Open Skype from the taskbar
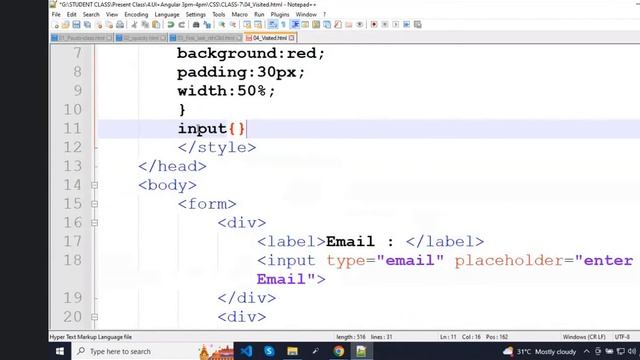This screenshot has height=360, width=640. pyautogui.click(x=269, y=351)
